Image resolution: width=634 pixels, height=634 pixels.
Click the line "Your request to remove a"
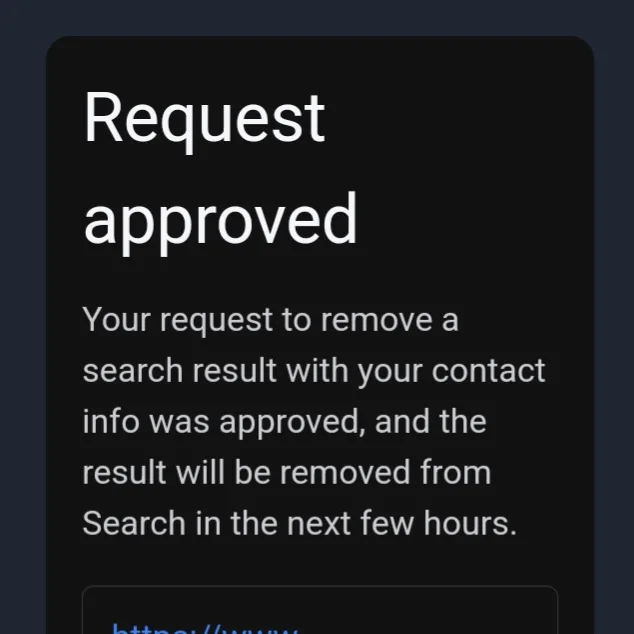271,320
